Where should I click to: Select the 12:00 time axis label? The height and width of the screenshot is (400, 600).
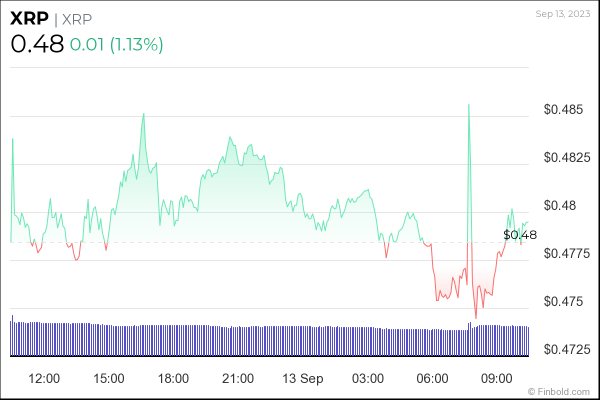pos(44,378)
